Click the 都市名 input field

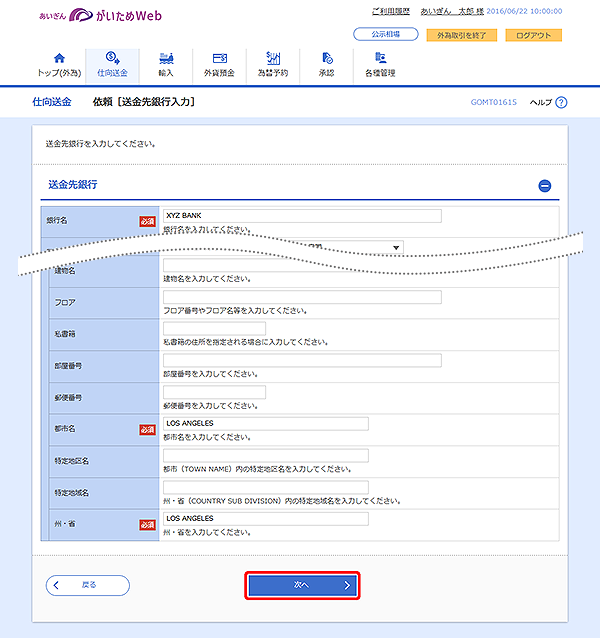[x=265, y=423]
